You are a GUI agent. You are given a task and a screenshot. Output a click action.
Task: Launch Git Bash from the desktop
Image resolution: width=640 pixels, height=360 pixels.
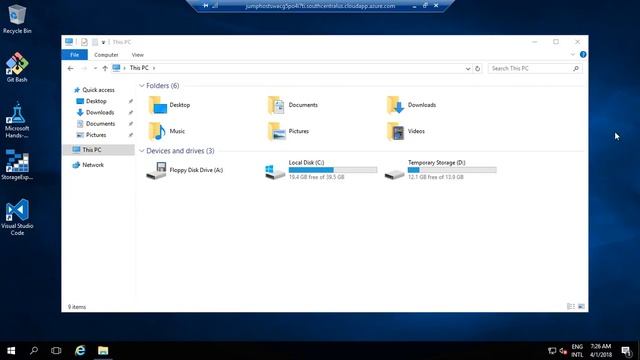[17, 67]
